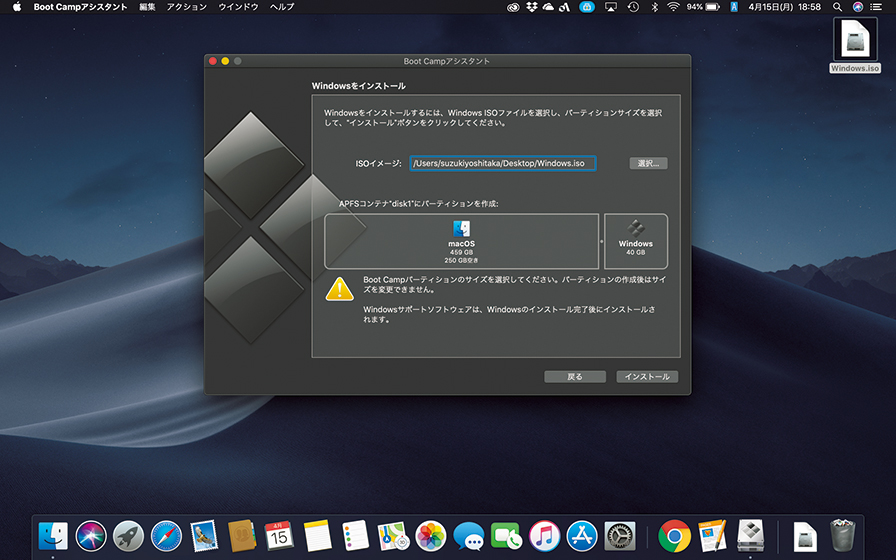Screen dimensions: 896x560
Task: Open the Windows.iso file on desktop
Action: coord(854,40)
